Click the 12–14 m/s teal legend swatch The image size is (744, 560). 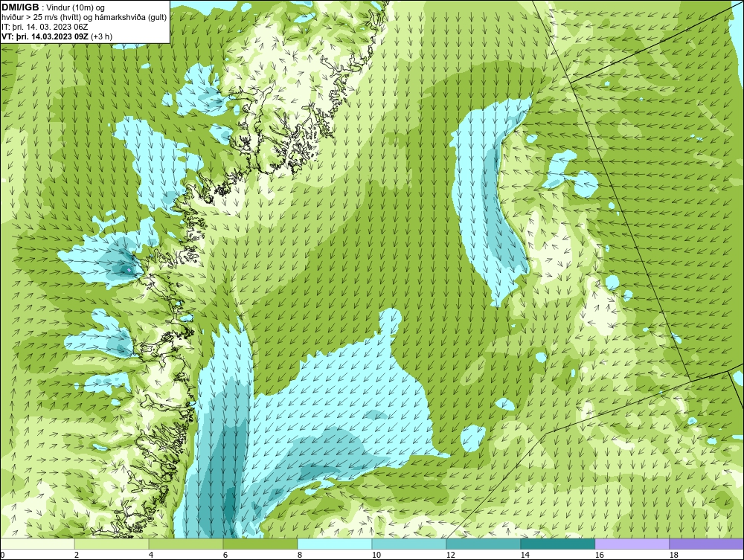(484, 544)
